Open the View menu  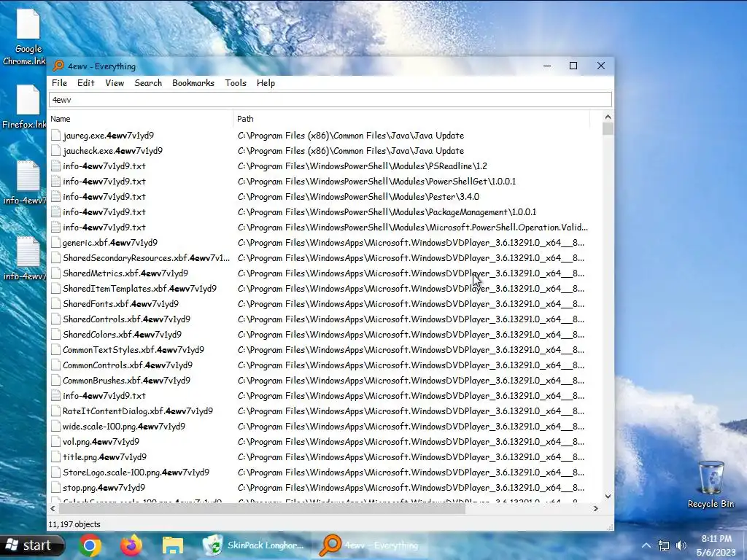pyautogui.click(x=115, y=83)
